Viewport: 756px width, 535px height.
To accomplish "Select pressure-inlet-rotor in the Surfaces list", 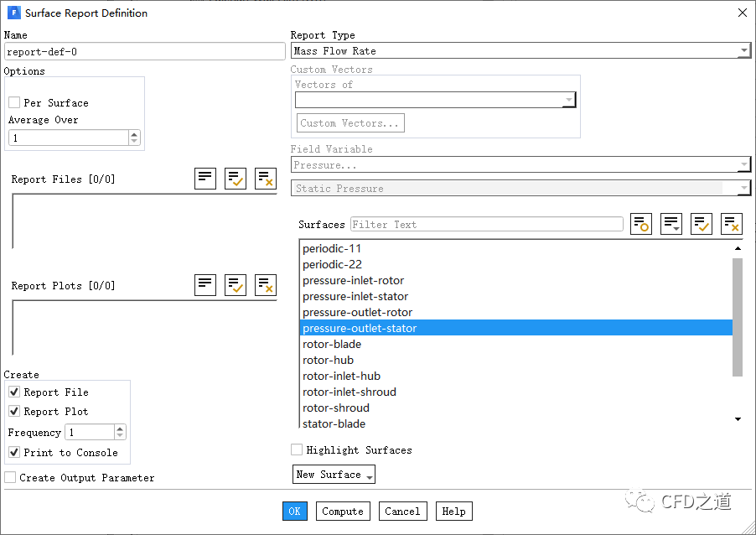I will (x=353, y=280).
